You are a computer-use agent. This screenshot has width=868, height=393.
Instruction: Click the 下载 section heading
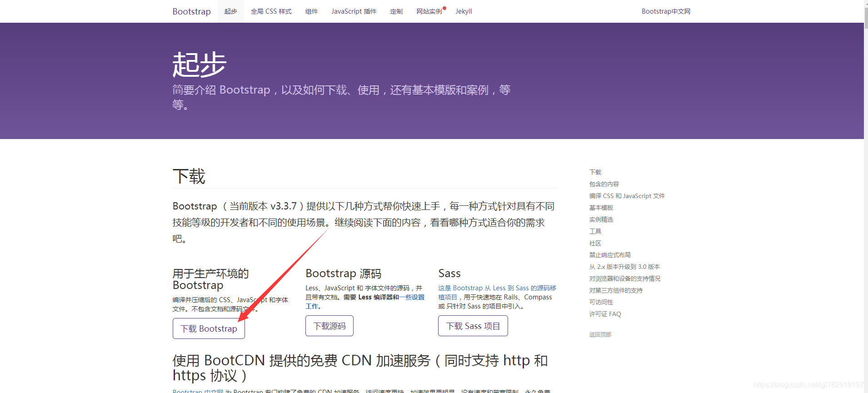tap(189, 176)
